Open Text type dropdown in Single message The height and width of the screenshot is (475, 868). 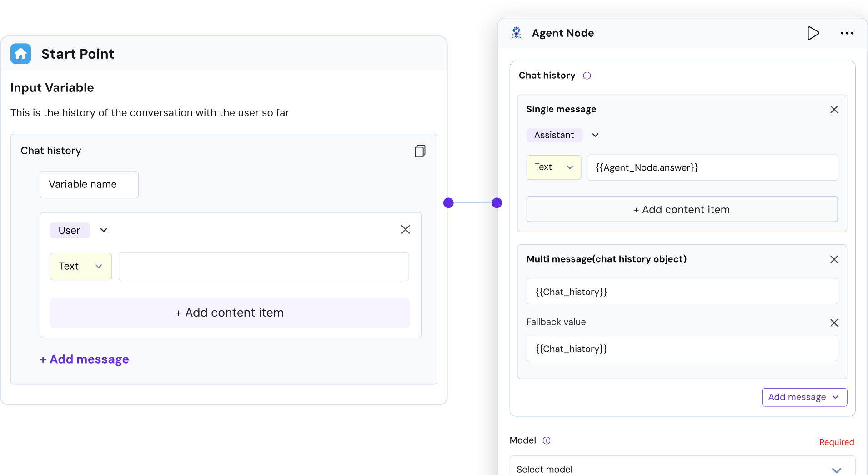tap(554, 167)
